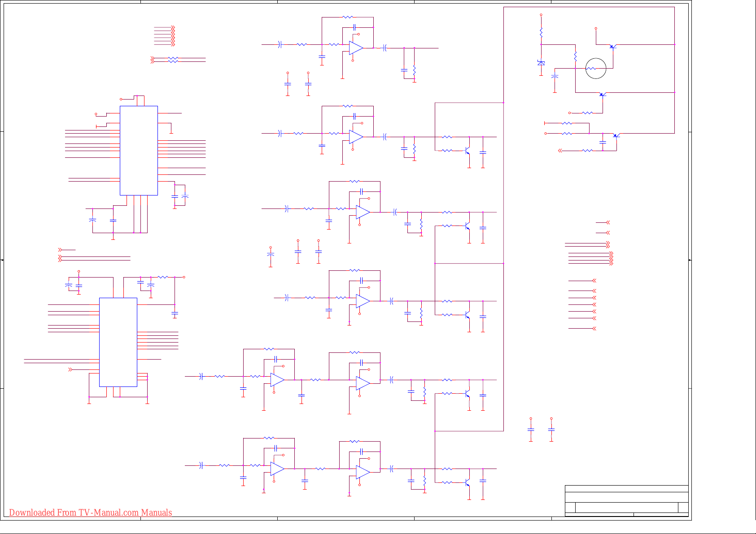
Task: Select the empty title block table
Action: 626,501
